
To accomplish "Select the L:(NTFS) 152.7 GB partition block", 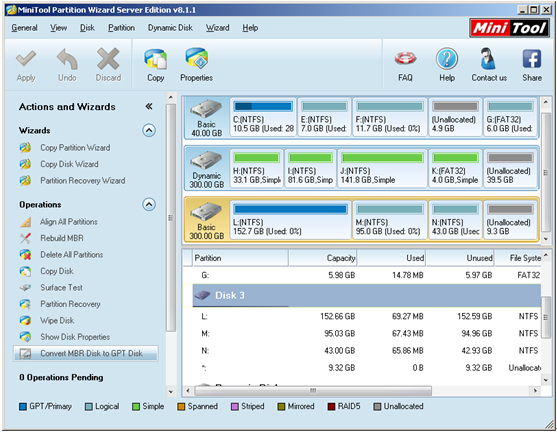I will (290, 220).
